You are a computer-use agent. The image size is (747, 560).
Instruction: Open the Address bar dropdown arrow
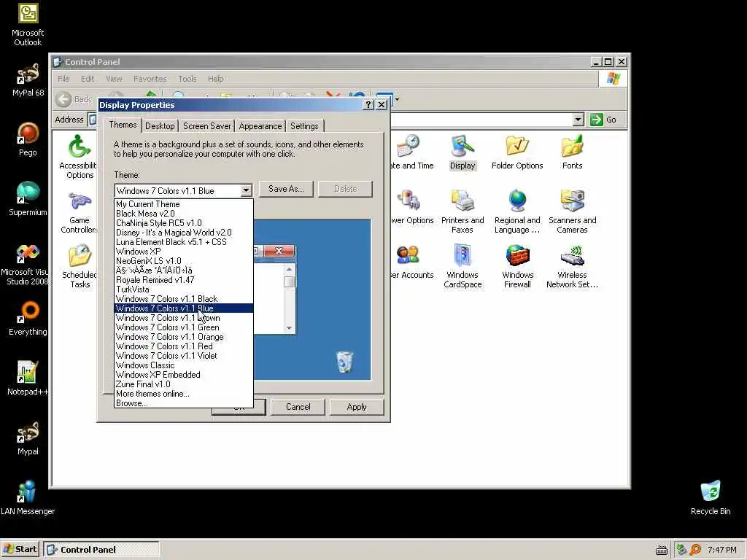[578, 120]
